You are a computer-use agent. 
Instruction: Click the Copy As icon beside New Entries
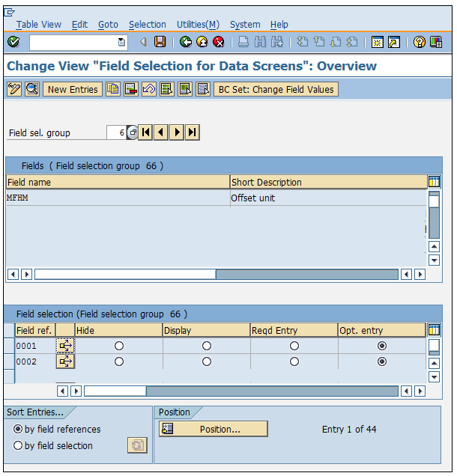point(113,89)
